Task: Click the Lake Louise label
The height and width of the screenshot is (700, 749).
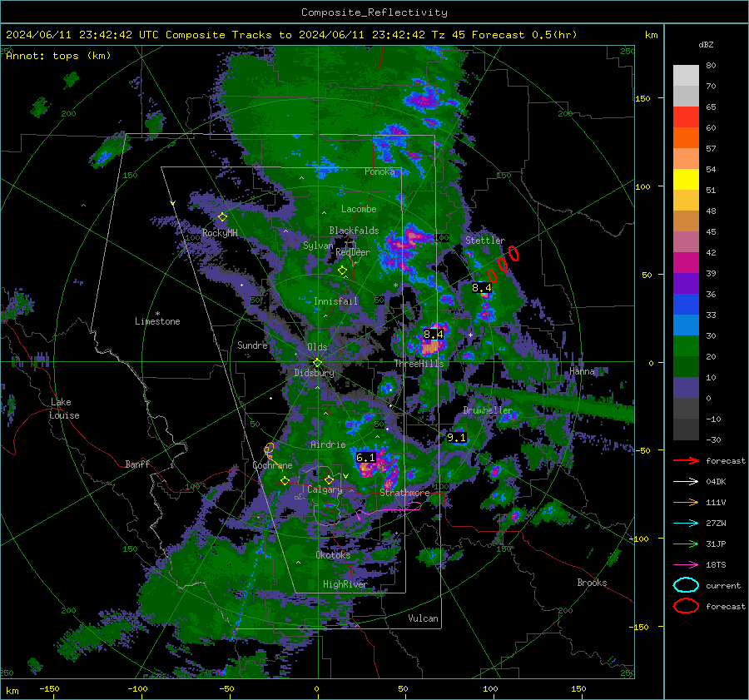Action: pyautogui.click(x=65, y=409)
